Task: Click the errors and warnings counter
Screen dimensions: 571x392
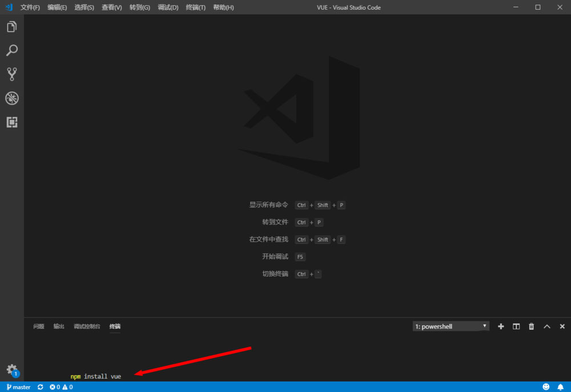Action: [60, 387]
